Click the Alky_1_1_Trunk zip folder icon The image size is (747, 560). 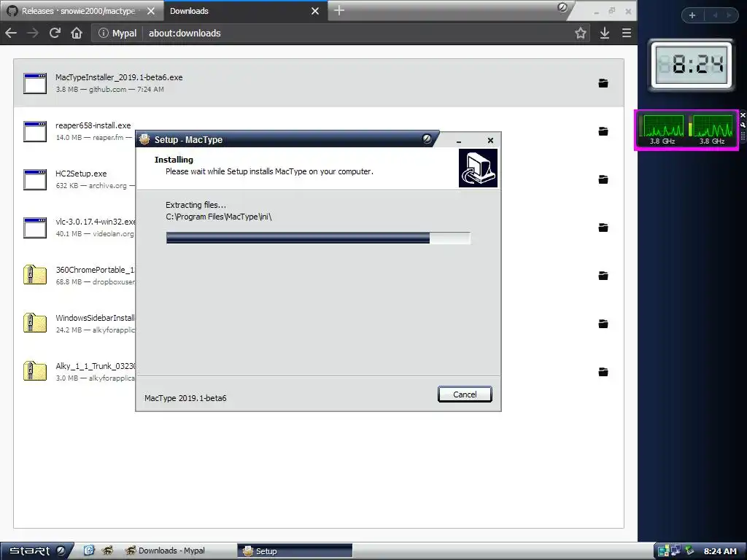tap(35, 371)
